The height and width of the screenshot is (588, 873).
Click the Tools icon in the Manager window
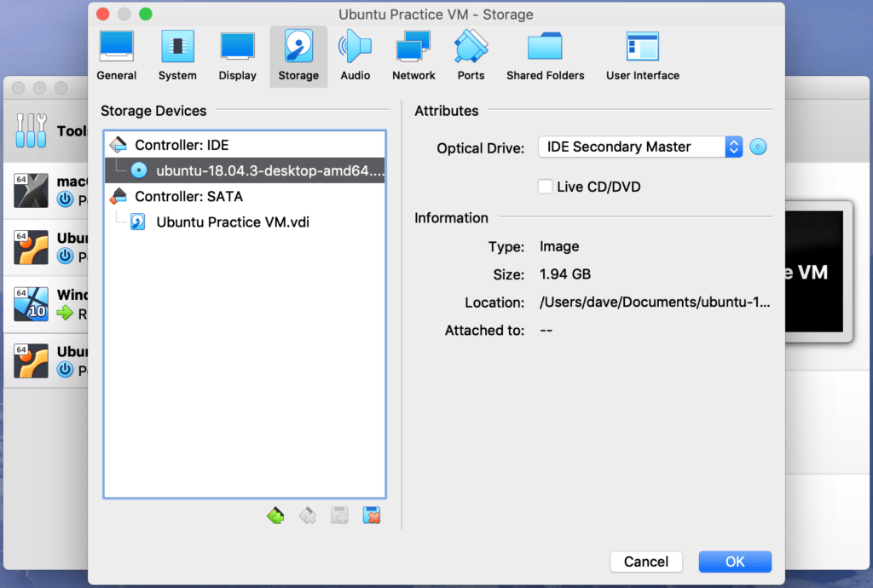click(32, 130)
